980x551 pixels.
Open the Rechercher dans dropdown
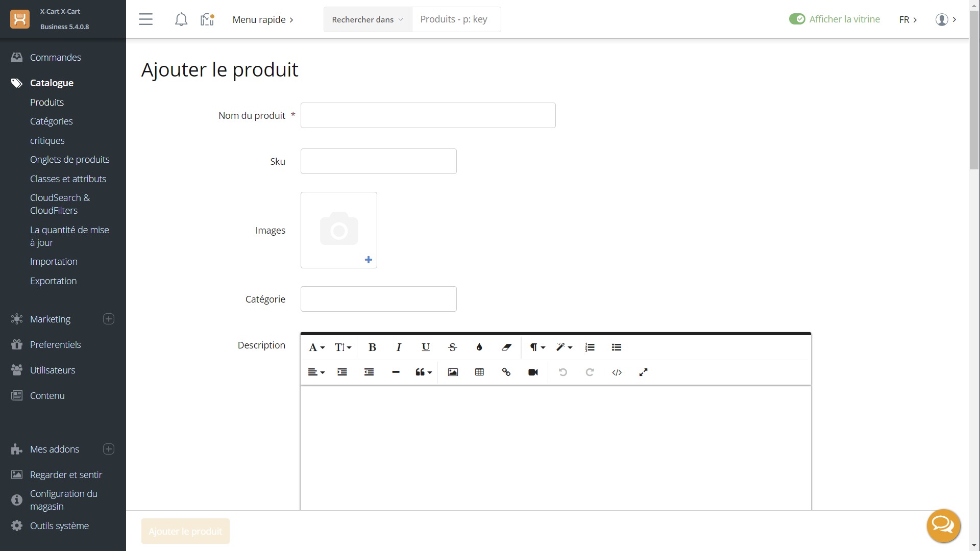(x=367, y=19)
